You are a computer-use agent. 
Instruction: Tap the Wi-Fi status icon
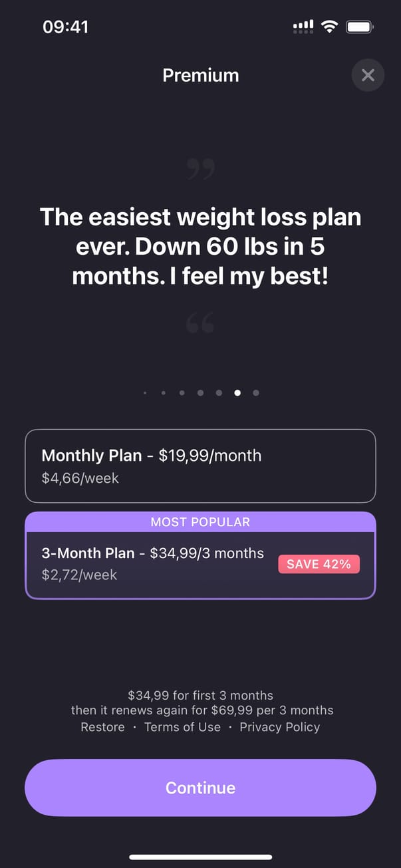(329, 27)
